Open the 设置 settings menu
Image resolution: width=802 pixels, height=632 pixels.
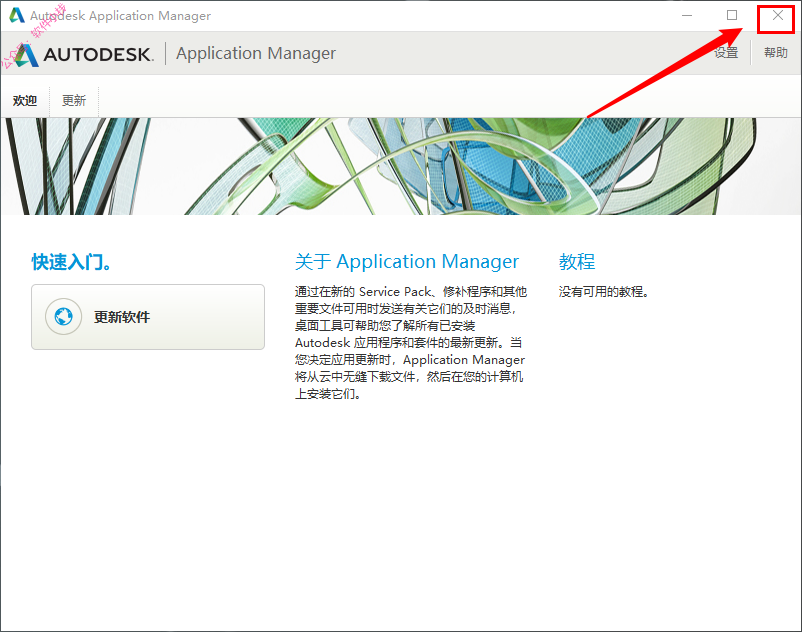(726, 53)
